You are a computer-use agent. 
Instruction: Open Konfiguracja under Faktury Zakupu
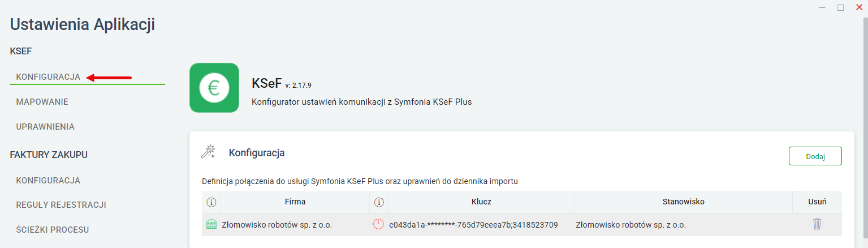tap(48, 181)
